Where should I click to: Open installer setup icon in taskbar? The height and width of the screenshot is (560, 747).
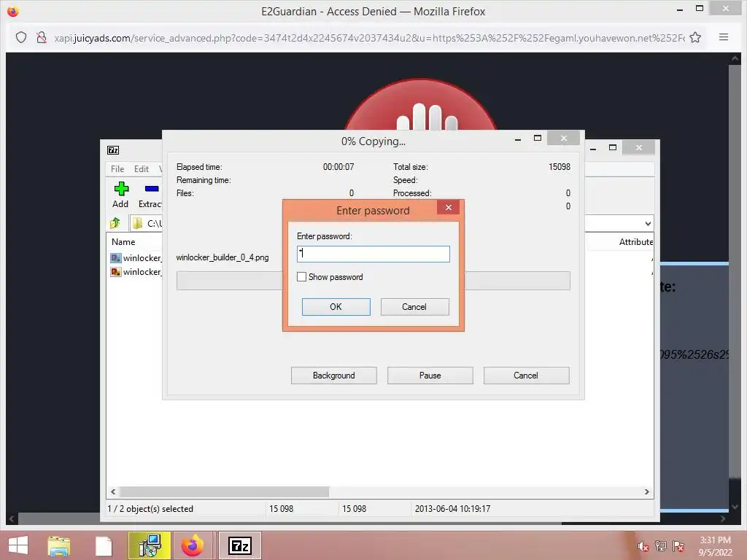pyautogui.click(x=149, y=545)
